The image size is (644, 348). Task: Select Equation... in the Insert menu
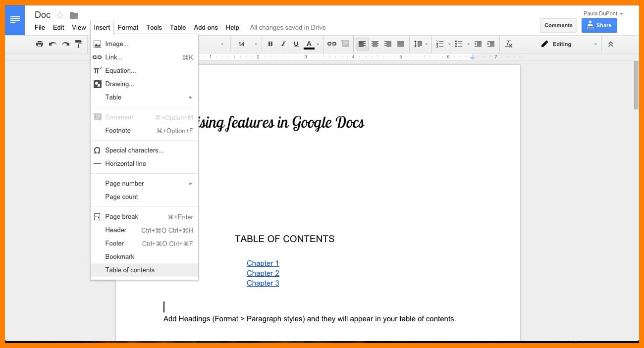point(144,71)
